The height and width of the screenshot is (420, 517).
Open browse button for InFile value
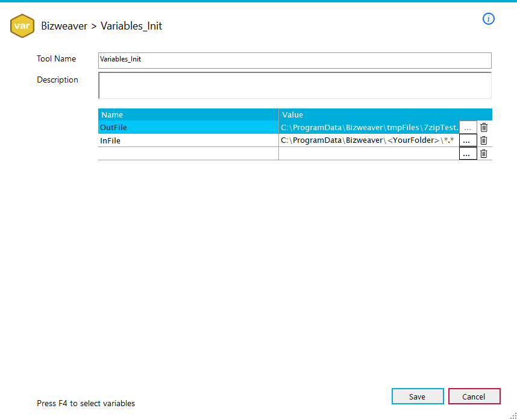coord(468,140)
